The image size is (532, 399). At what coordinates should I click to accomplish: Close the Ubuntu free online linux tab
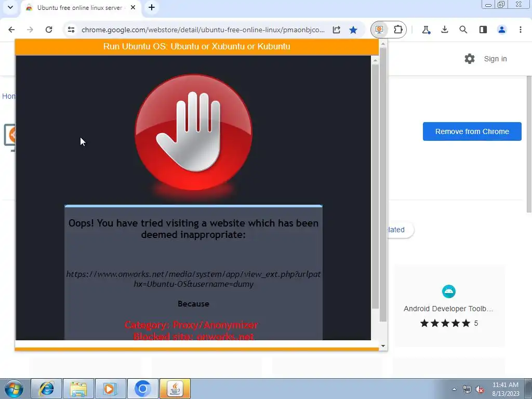[133, 7]
